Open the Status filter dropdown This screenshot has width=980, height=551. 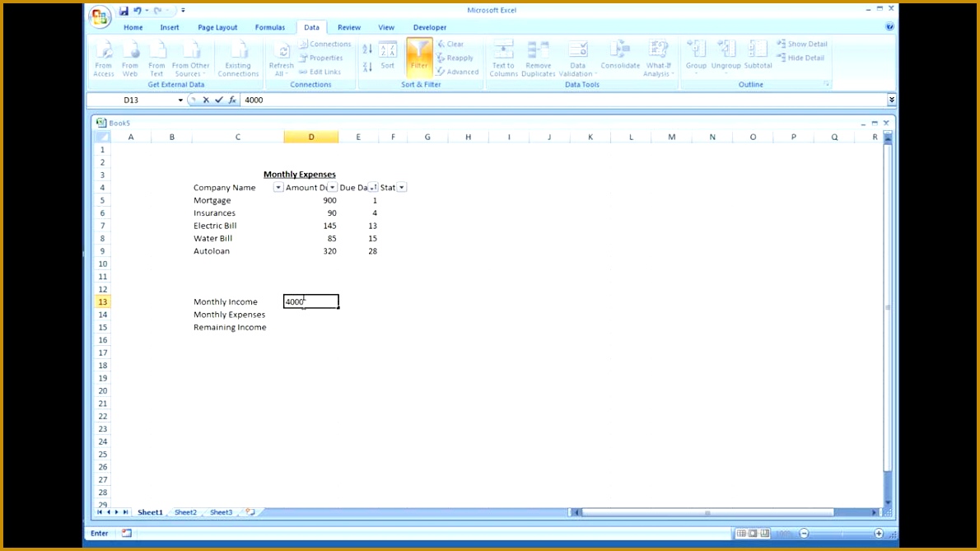(402, 188)
